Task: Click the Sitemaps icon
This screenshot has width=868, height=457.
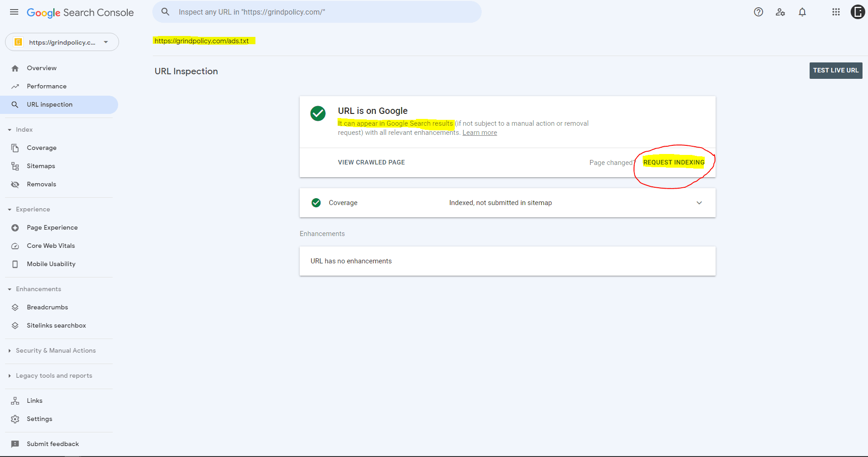Action: click(15, 166)
